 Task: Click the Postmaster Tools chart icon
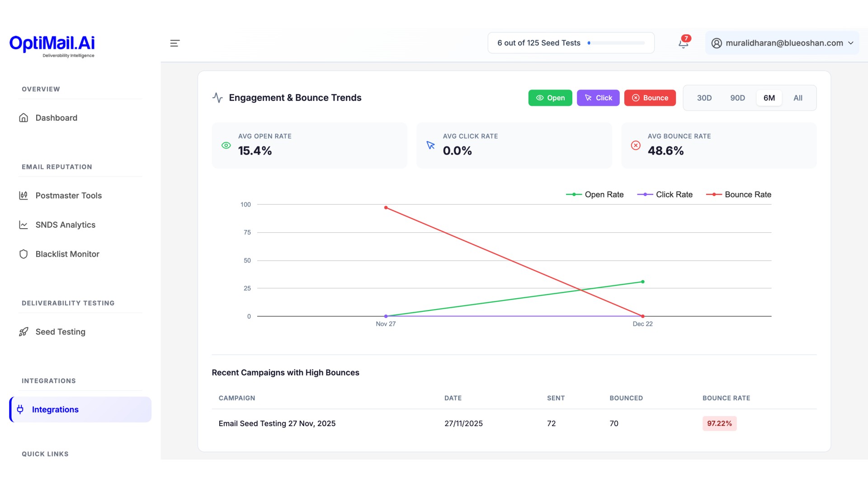point(24,196)
